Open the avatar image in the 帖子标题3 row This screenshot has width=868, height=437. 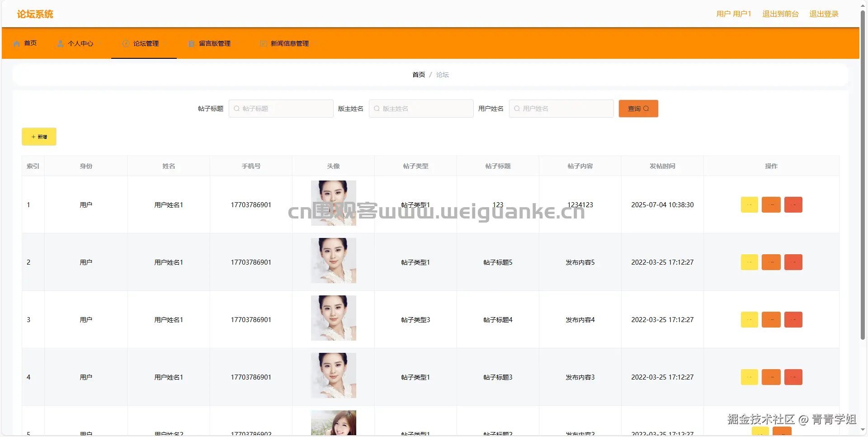click(x=334, y=375)
